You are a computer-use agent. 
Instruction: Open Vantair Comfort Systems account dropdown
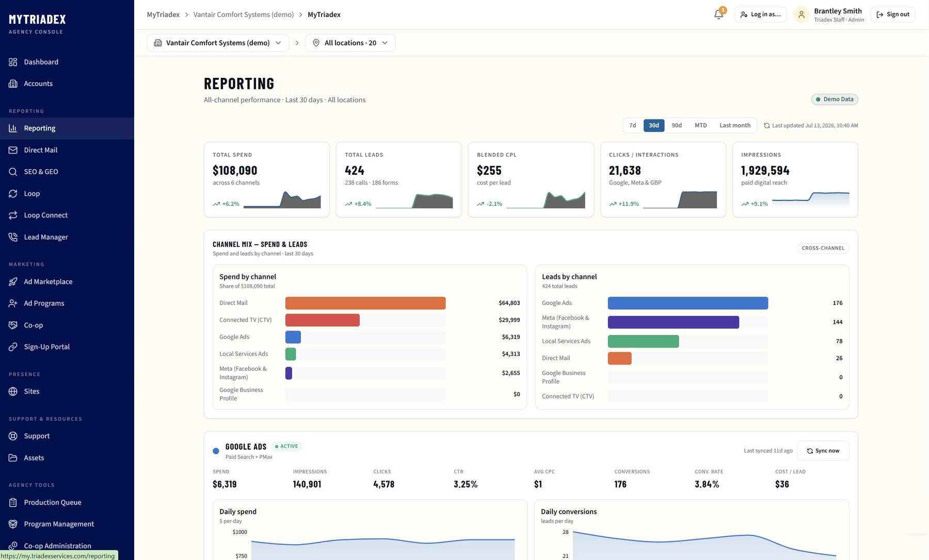(218, 43)
